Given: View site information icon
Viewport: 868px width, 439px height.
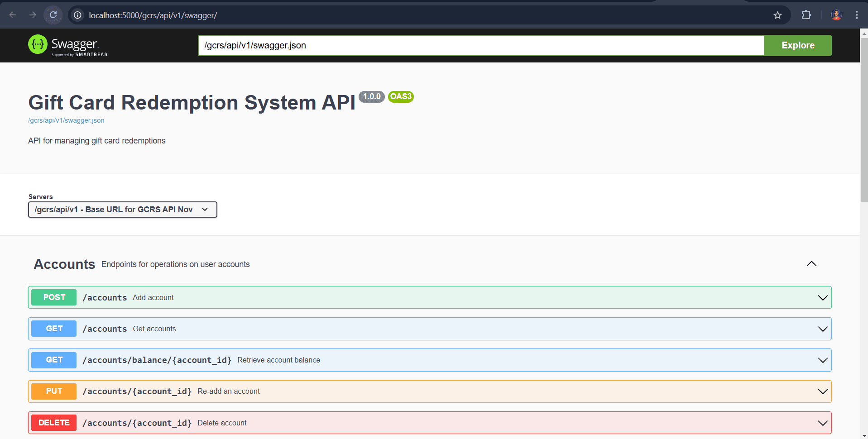Looking at the screenshot, I should point(78,15).
